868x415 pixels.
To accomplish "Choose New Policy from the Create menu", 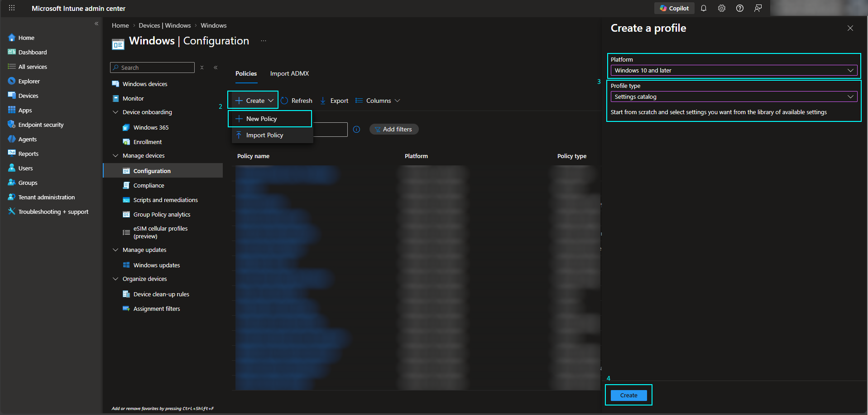I will [270, 119].
